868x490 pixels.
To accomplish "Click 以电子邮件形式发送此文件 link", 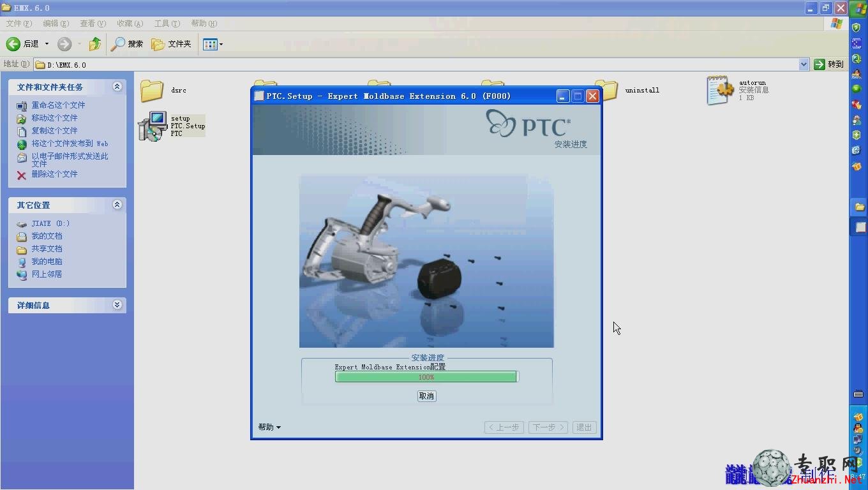I will (x=70, y=160).
